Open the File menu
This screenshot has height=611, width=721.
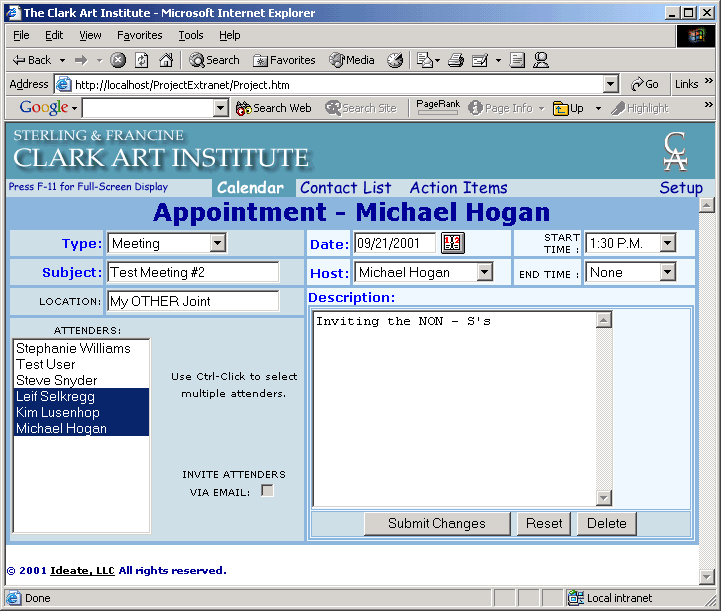[21, 35]
